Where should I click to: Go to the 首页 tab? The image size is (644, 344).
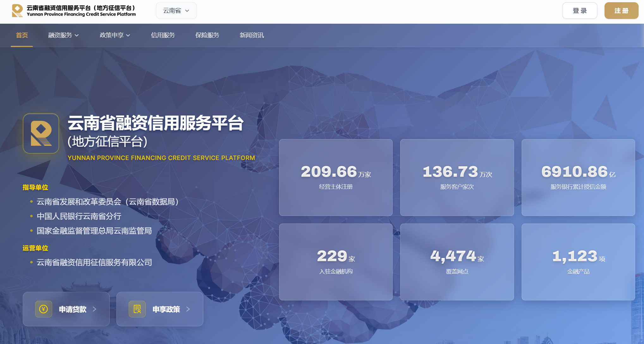click(22, 35)
